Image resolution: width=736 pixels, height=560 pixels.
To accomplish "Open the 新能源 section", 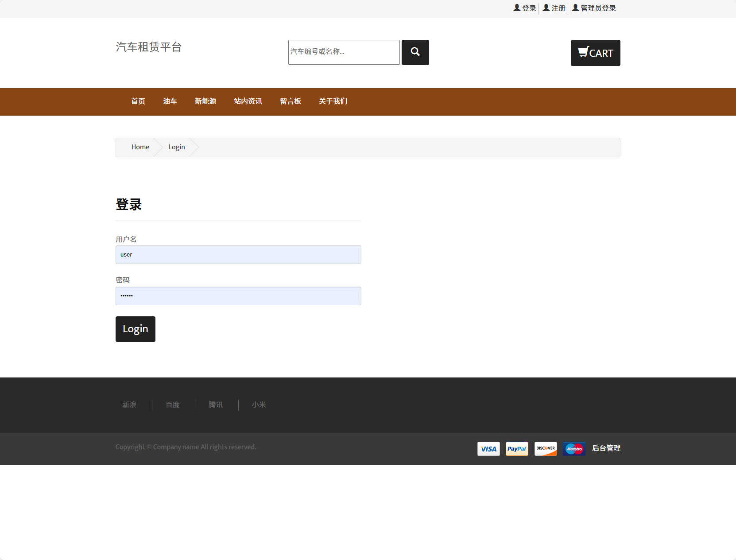I will [x=205, y=101].
